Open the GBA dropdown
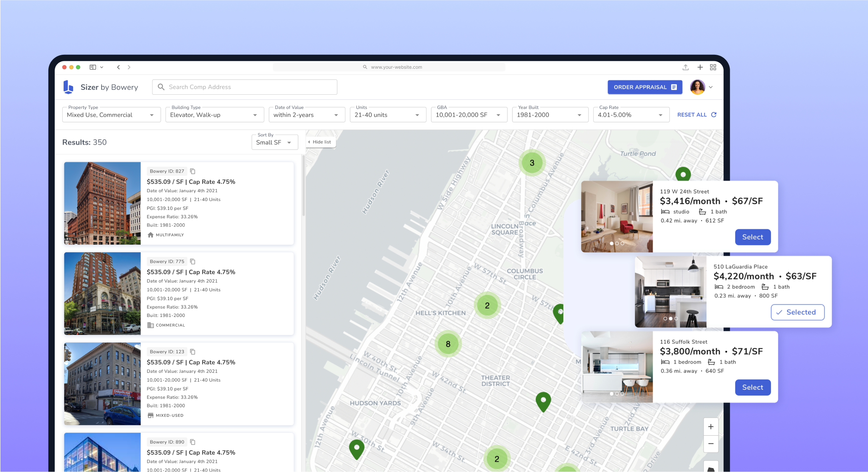868x472 pixels. click(x=469, y=115)
